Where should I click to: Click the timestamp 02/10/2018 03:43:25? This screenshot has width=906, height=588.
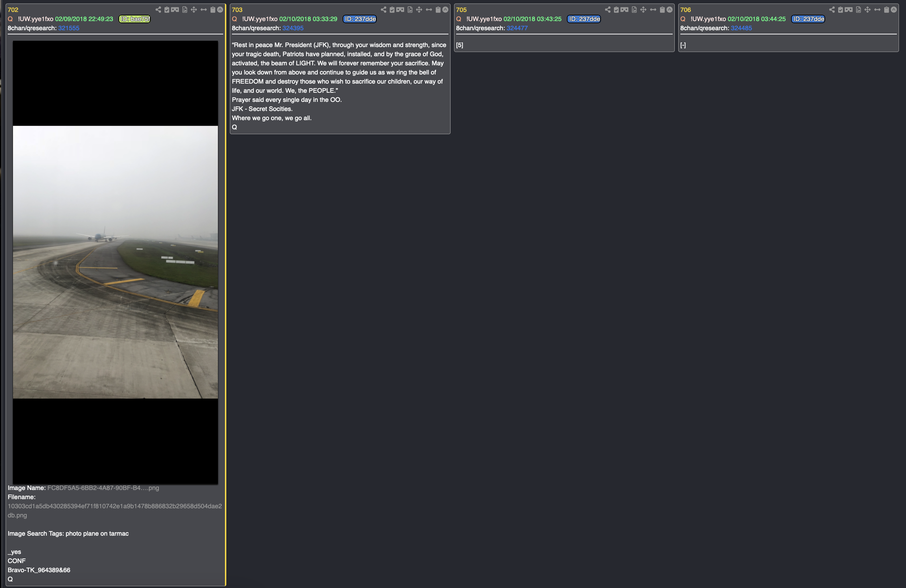point(532,19)
